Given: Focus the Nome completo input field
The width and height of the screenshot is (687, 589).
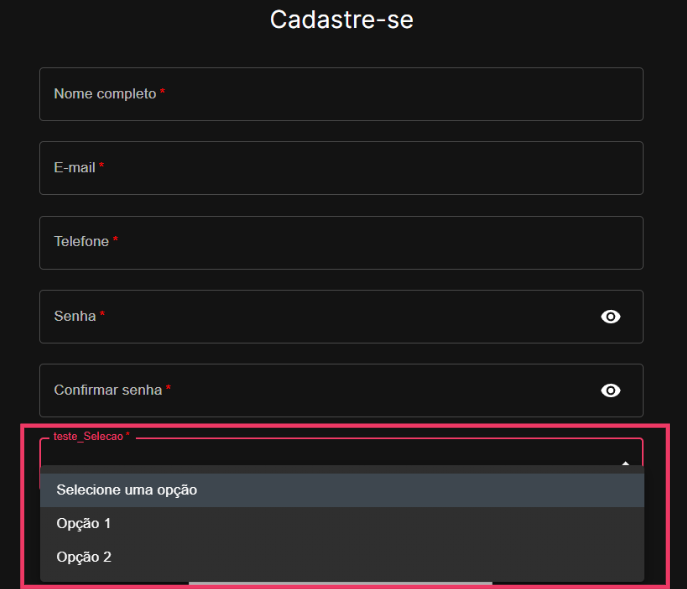Looking at the screenshot, I should [341, 94].
